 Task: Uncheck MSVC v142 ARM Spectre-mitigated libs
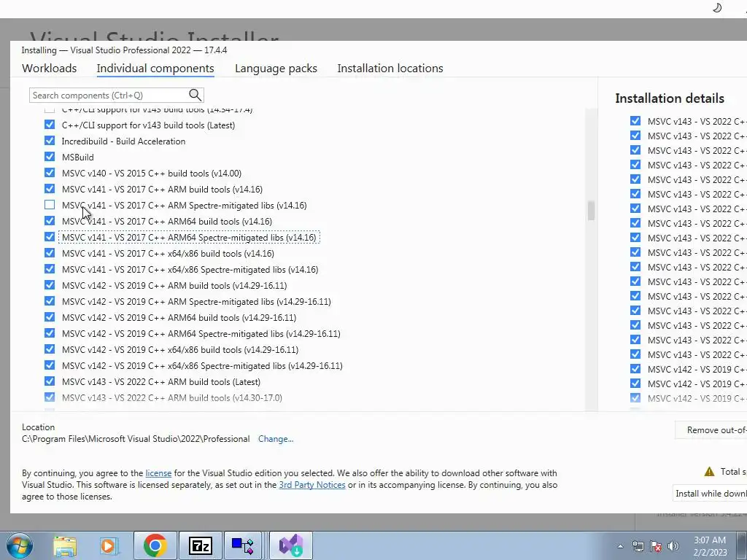50,301
